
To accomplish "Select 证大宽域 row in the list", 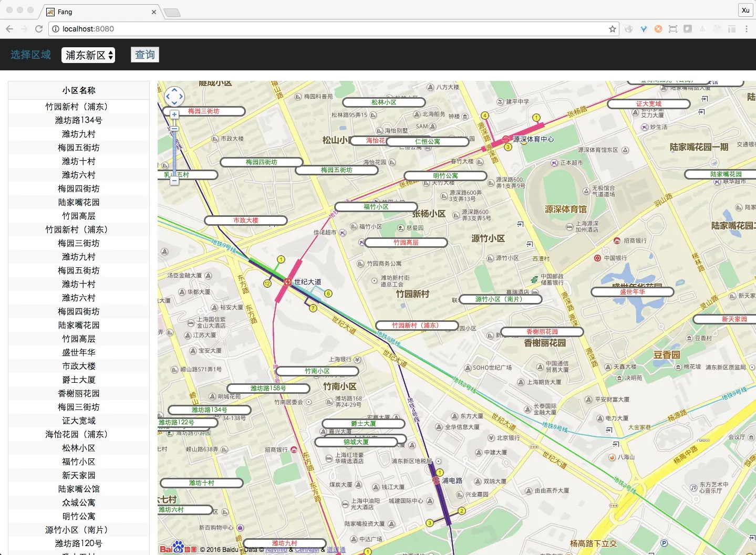I will coord(79,421).
